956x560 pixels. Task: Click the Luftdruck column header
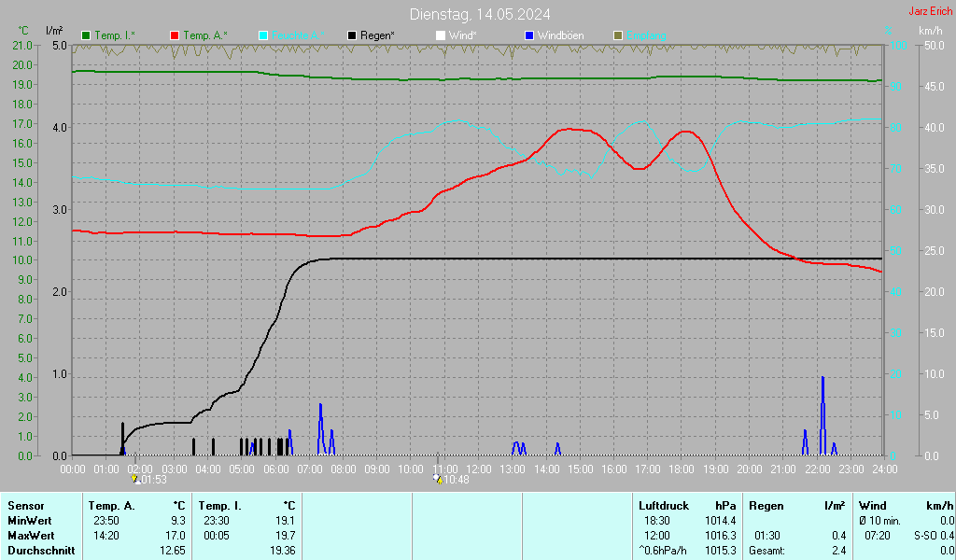[664, 505]
